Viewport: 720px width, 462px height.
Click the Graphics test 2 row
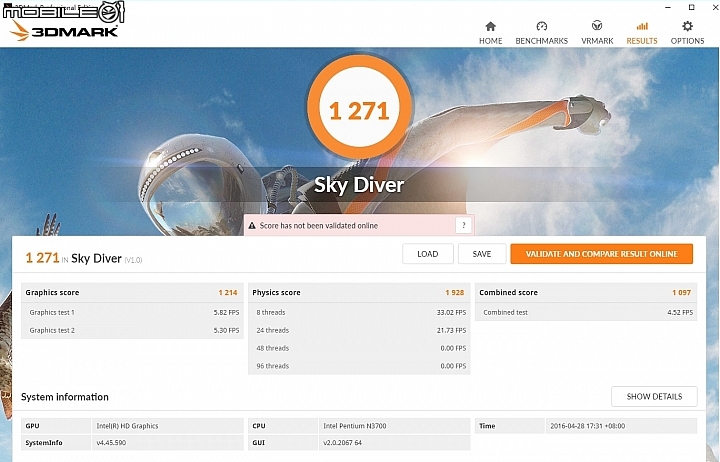(132, 330)
